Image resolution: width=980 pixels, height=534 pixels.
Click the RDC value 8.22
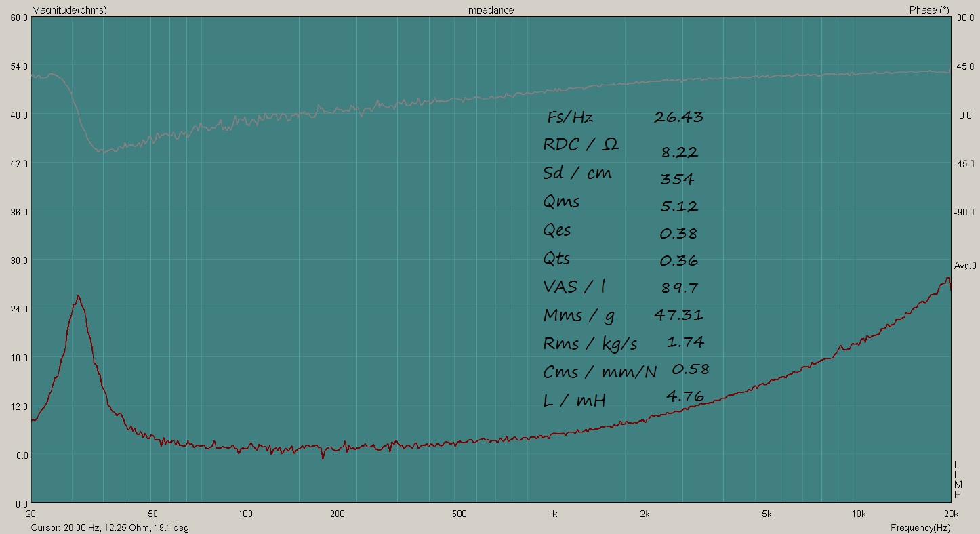(680, 152)
